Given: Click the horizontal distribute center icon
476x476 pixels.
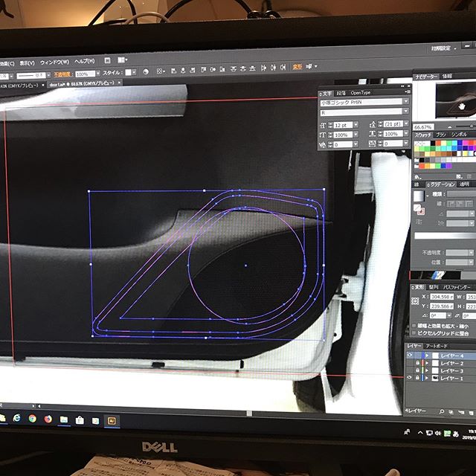Looking at the screenshot, I should click(x=273, y=68).
